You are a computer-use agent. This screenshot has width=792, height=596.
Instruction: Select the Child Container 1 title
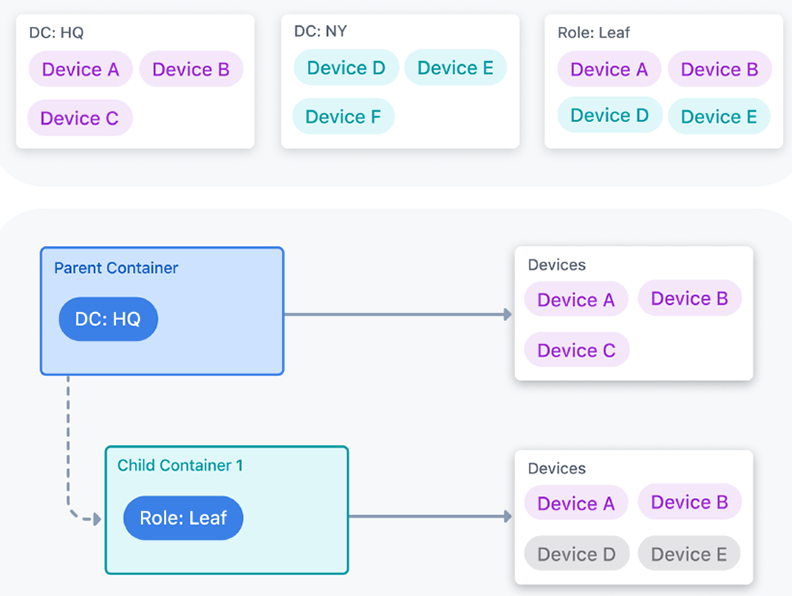coord(180,465)
